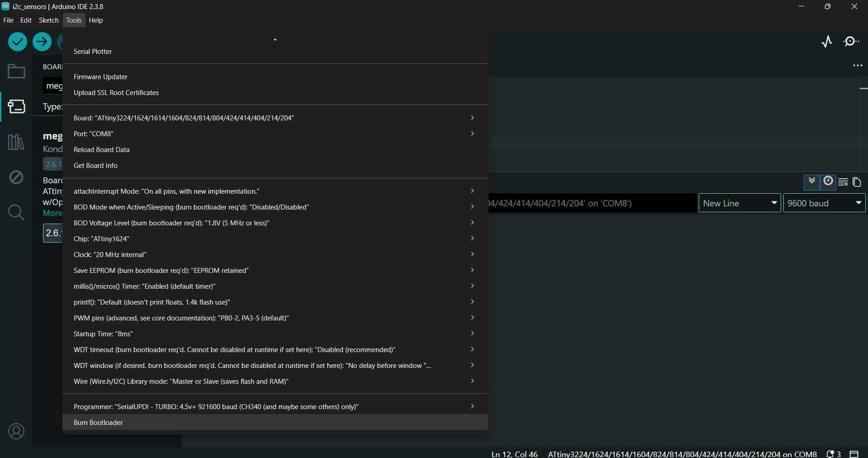Expand Clock 20 MHz internal submenu
Viewport: 868px width, 458px height.
pos(276,255)
